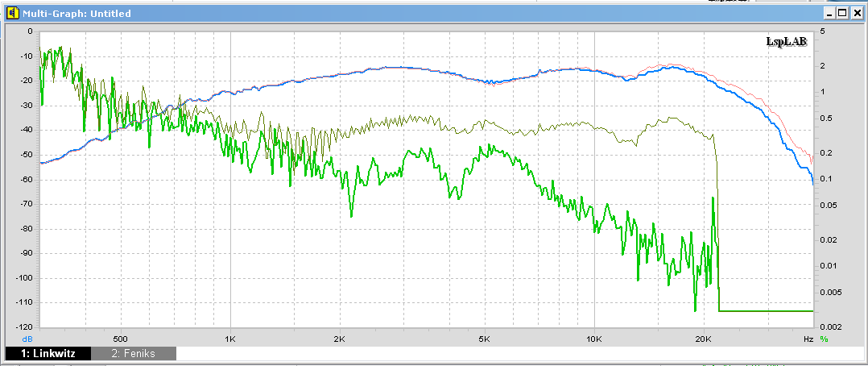Click the 1K frequency axis label
The height and width of the screenshot is (366, 868).
coord(230,339)
